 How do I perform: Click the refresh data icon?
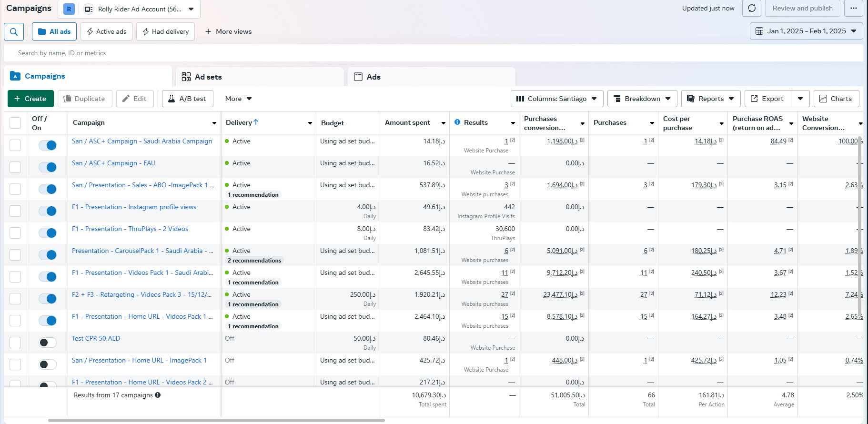(752, 8)
